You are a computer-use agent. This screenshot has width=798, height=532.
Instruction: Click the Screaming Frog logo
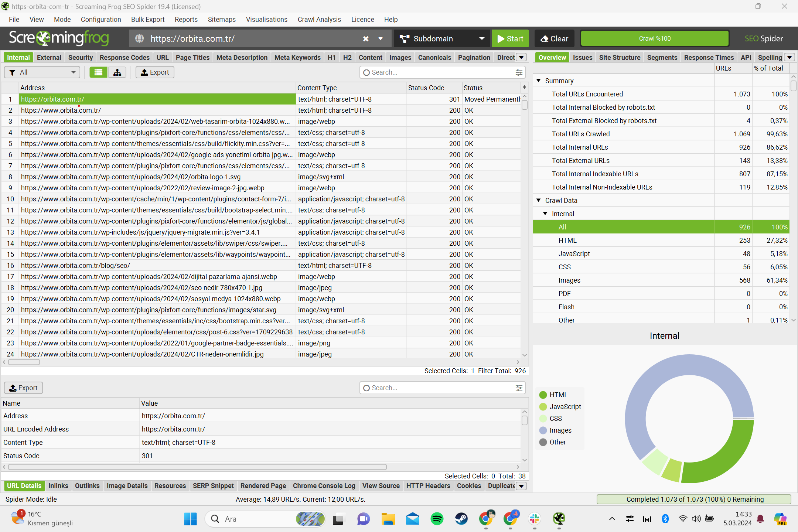(59, 38)
